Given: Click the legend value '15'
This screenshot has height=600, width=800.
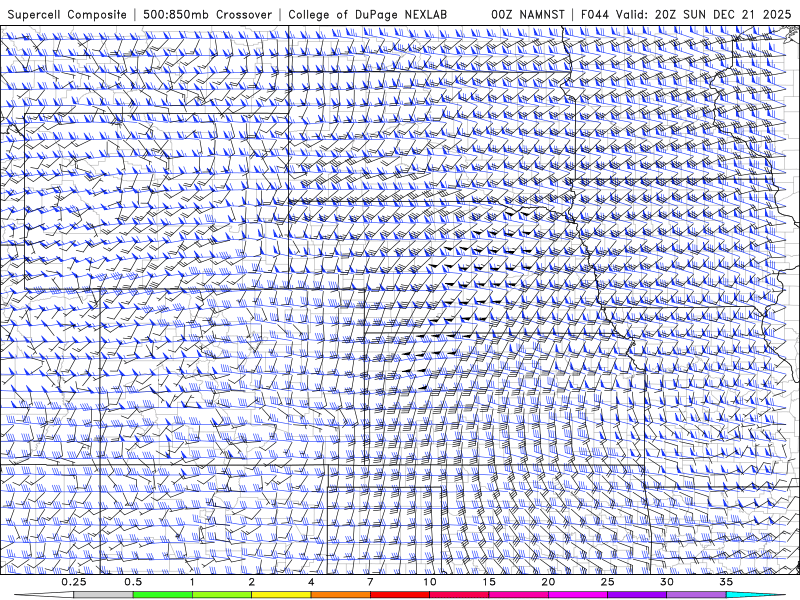Looking at the screenshot, I should (x=489, y=582).
